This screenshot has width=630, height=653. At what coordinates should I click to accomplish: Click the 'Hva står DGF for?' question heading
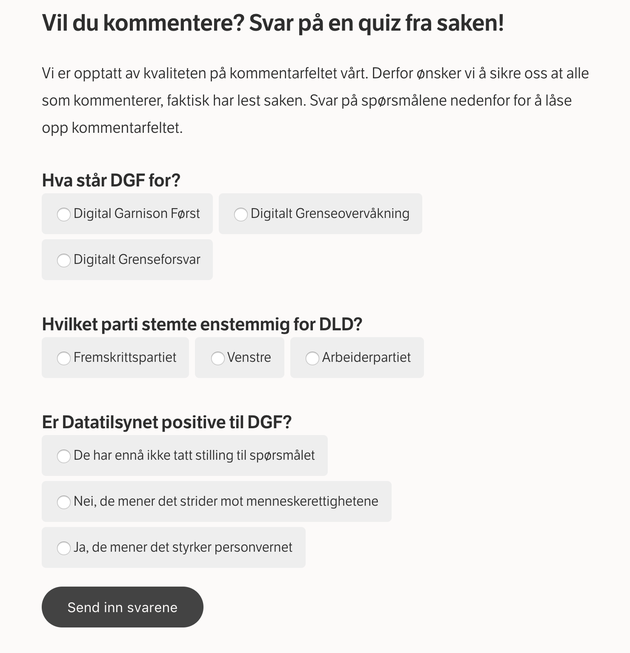111,180
